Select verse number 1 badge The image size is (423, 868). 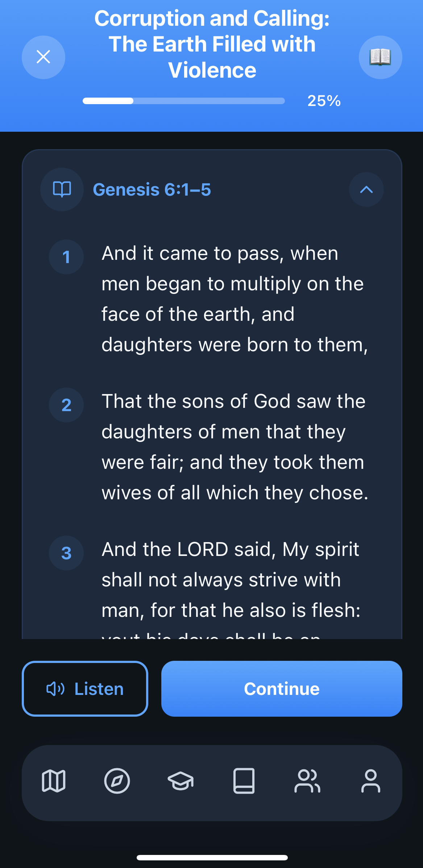[66, 257]
